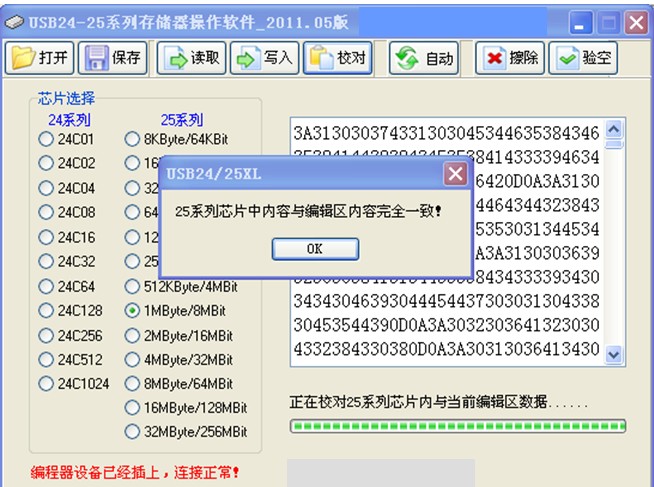Click the 校对 (Verify) toolbar button
This screenshot has width=654, height=487.
[x=338, y=58]
